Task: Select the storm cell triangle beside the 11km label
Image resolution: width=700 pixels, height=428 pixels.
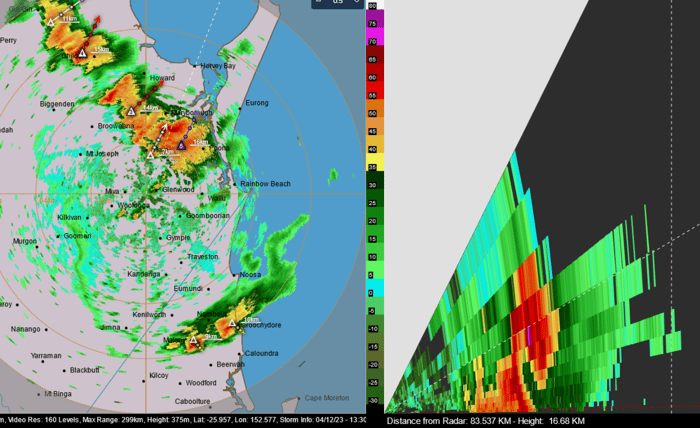Action: coord(51,22)
